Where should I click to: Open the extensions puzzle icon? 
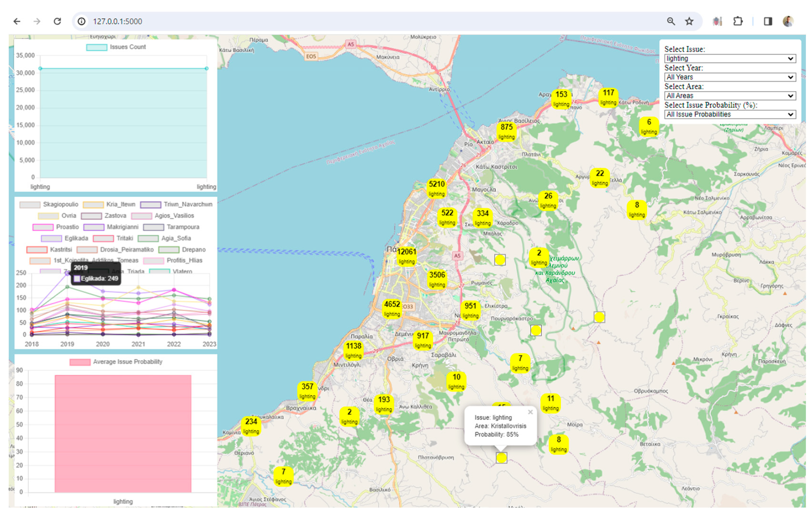pos(738,22)
